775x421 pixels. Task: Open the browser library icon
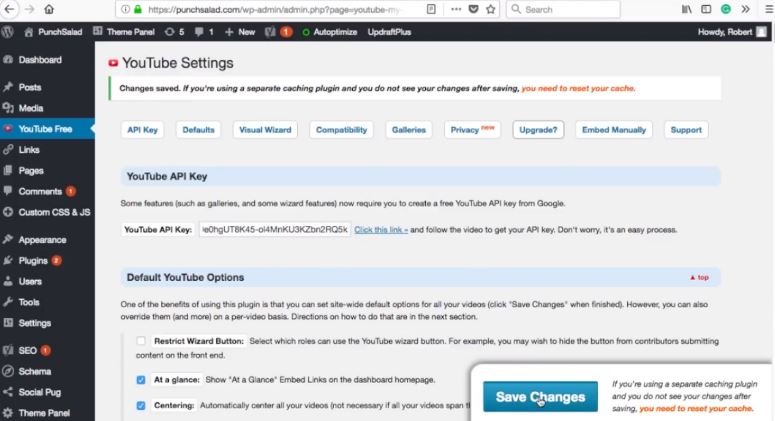(x=687, y=9)
